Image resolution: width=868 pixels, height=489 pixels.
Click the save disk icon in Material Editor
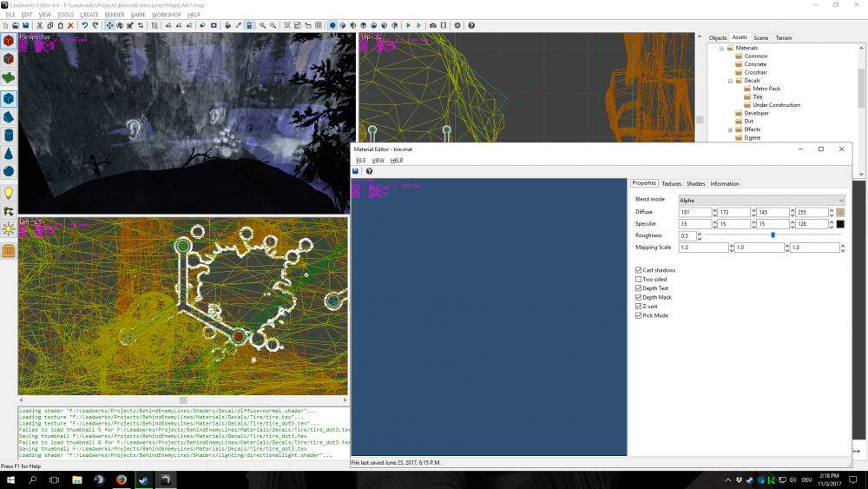pos(356,171)
